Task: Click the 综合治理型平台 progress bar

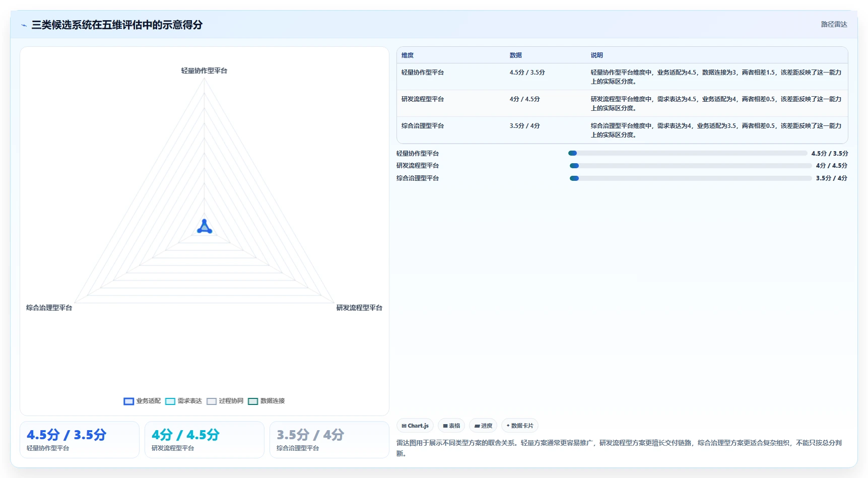Action: [x=691, y=178]
